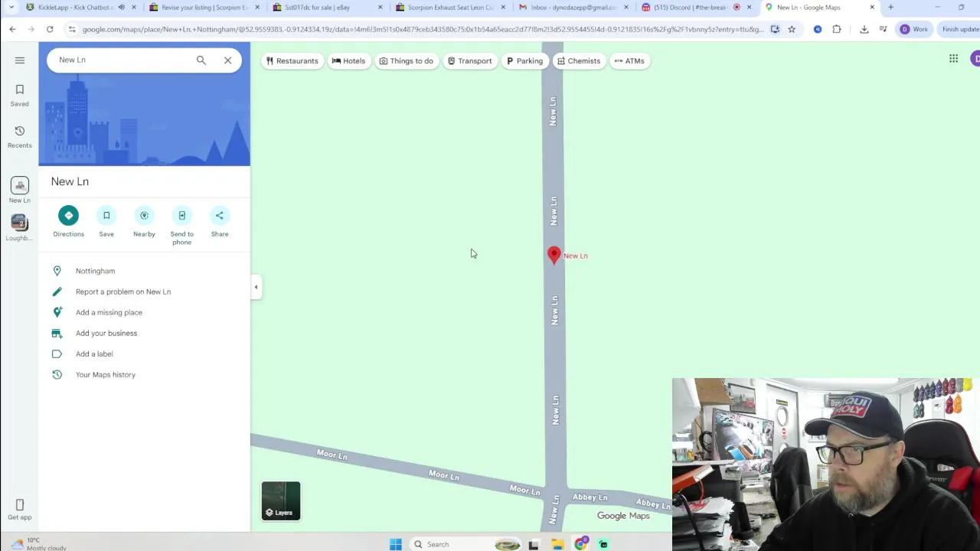Image resolution: width=980 pixels, height=551 pixels.
Task: Click Add your business
Action: [145, 333]
